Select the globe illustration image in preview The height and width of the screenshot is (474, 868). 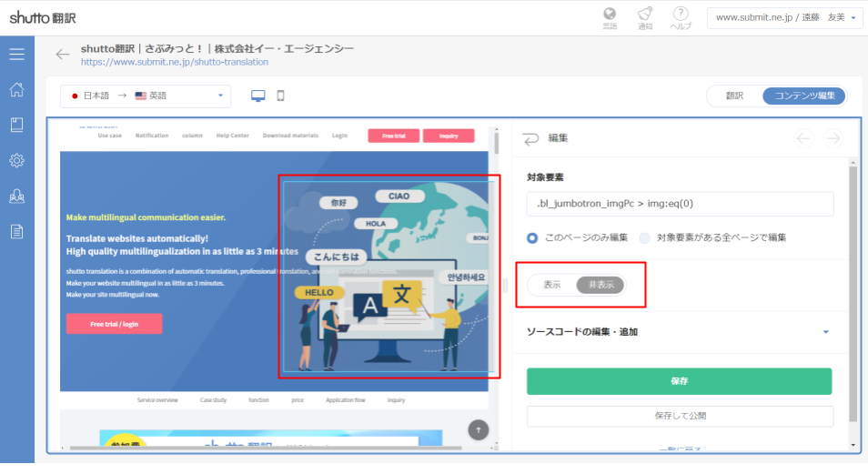(389, 277)
